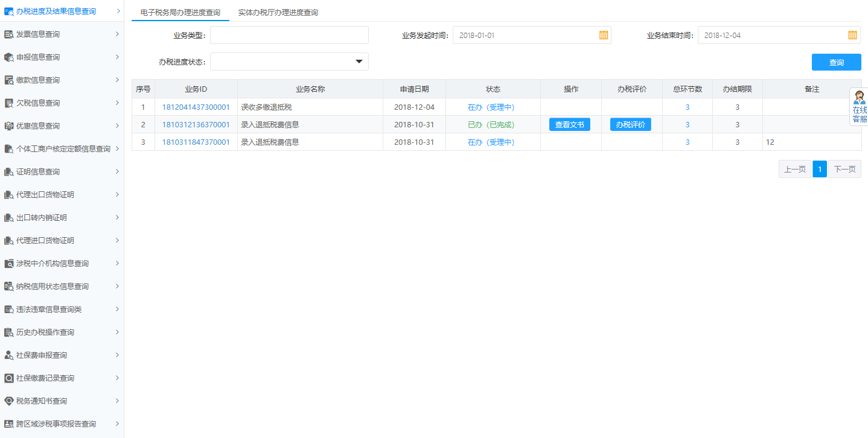Select the 发票信息查询 sidebar icon
This screenshot has height=438, width=868.
pyautogui.click(x=9, y=34)
